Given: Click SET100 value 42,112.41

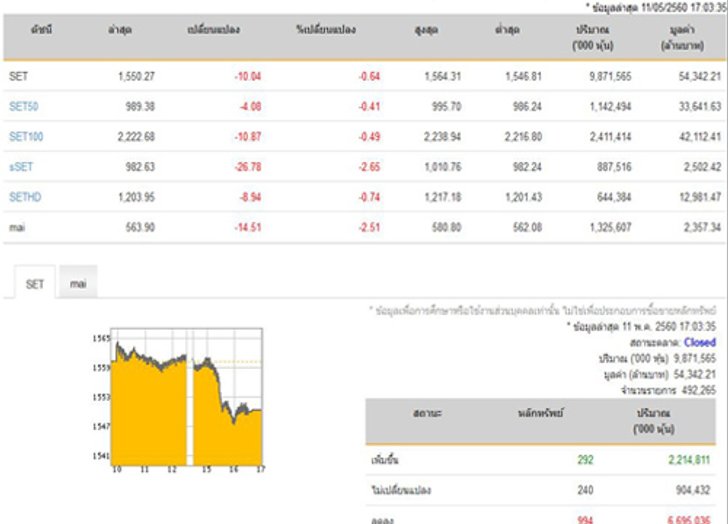Looking at the screenshot, I should (x=700, y=136).
